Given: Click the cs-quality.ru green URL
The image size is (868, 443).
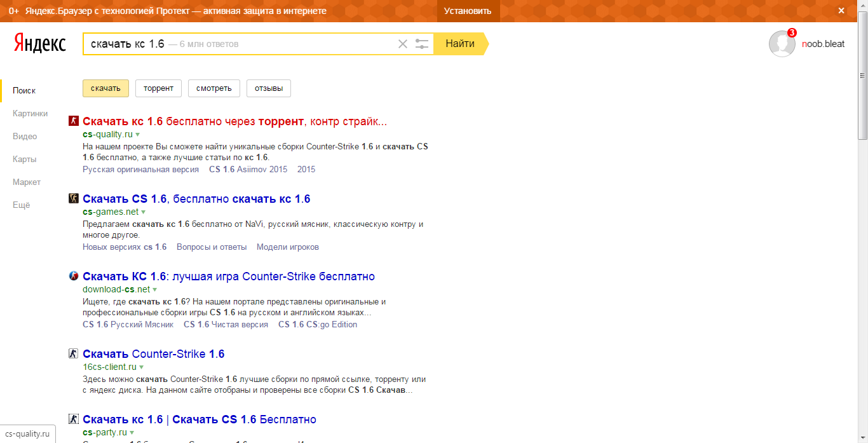Looking at the screenshot, I should point(107,135).
